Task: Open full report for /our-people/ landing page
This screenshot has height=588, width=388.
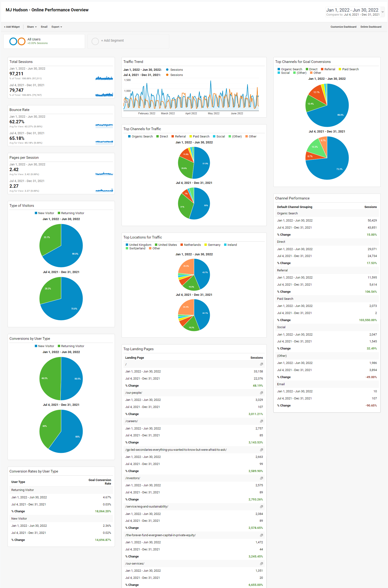Action: pos(261,393)
